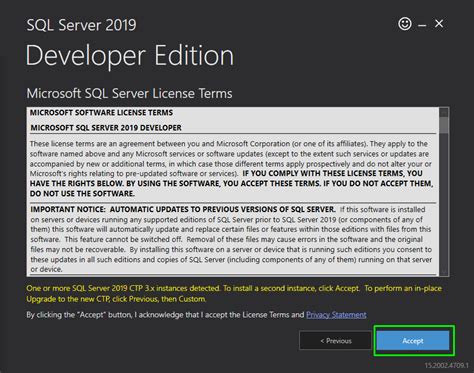Viewport: 474px width, 373px height.
Task: Click the scrollbar down arrow
Action: 444,272
